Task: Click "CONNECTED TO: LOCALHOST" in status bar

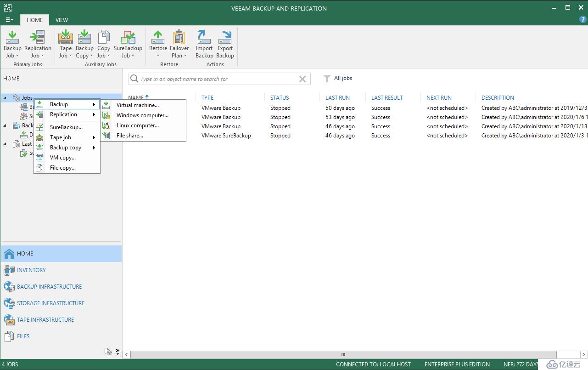Action: [373, 364]
